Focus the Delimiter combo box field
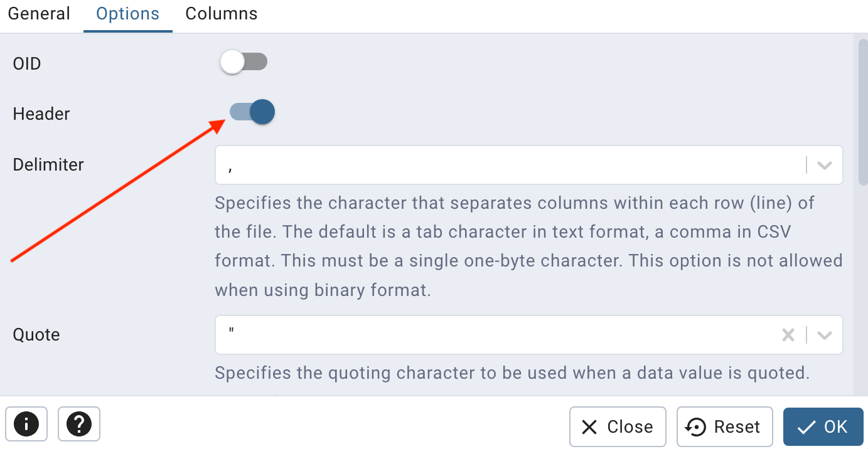Image resolution: width=868 pixels, height=449 pixels. [528, 166]
